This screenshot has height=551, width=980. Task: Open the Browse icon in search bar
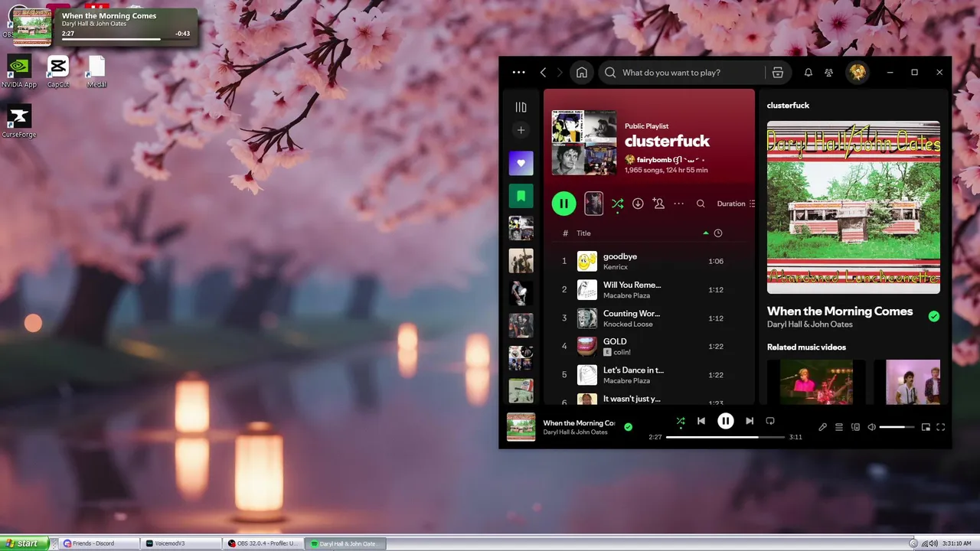click(778, 73)
